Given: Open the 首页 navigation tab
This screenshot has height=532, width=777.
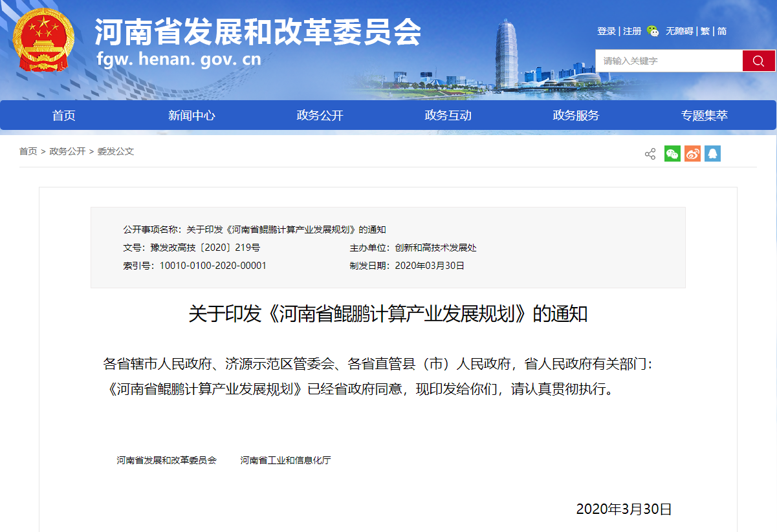Looking at the screenshot, I should (x=64, y=116).
